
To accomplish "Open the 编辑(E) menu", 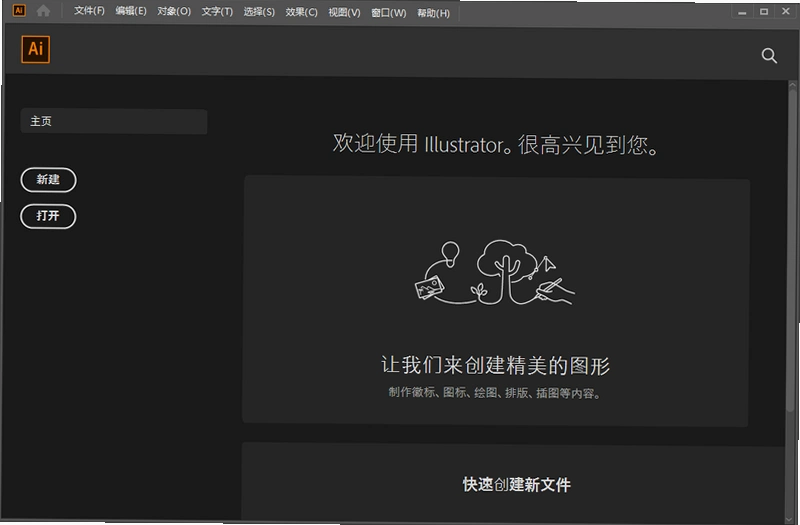I will [131, 11].
